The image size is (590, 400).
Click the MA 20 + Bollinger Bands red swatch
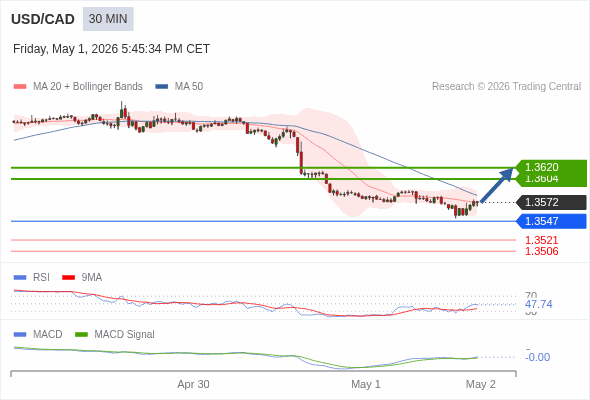coord(20,87)
